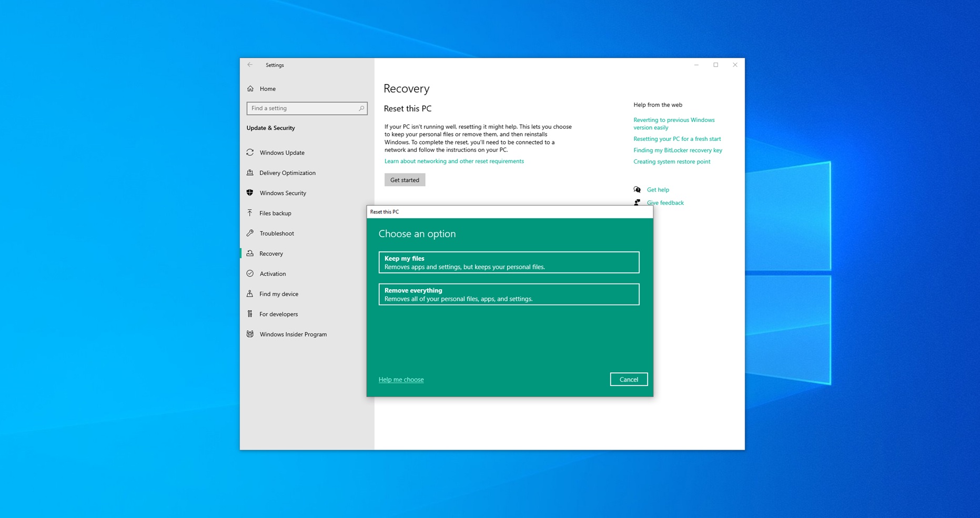Viewport: 980px width, 518px height.
Task: Click the back arrow in Settings
Action: [250, 65]
